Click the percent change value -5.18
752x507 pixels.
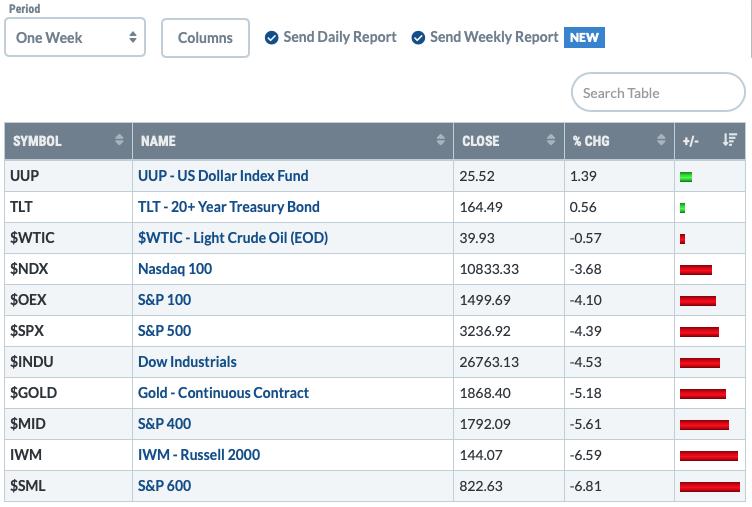point(586,393)
